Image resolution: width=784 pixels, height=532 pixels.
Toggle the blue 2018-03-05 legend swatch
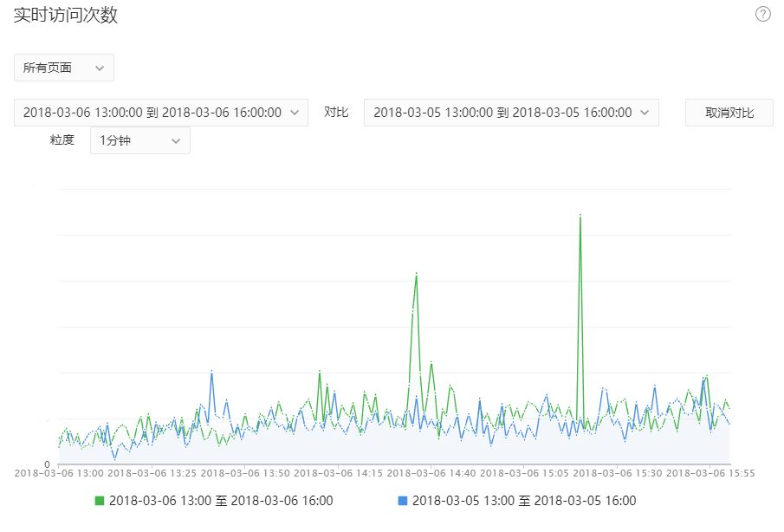(403, 501)
